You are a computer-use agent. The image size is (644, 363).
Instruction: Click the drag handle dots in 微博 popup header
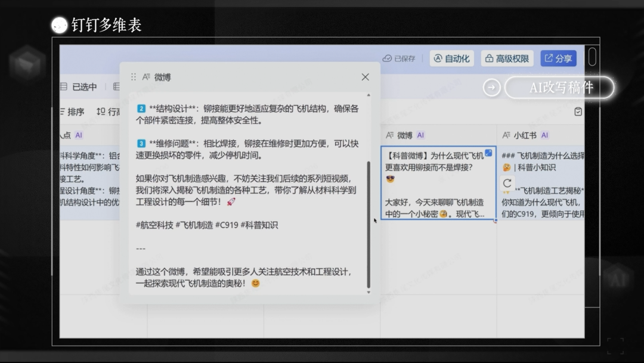[x=133, y=77]
